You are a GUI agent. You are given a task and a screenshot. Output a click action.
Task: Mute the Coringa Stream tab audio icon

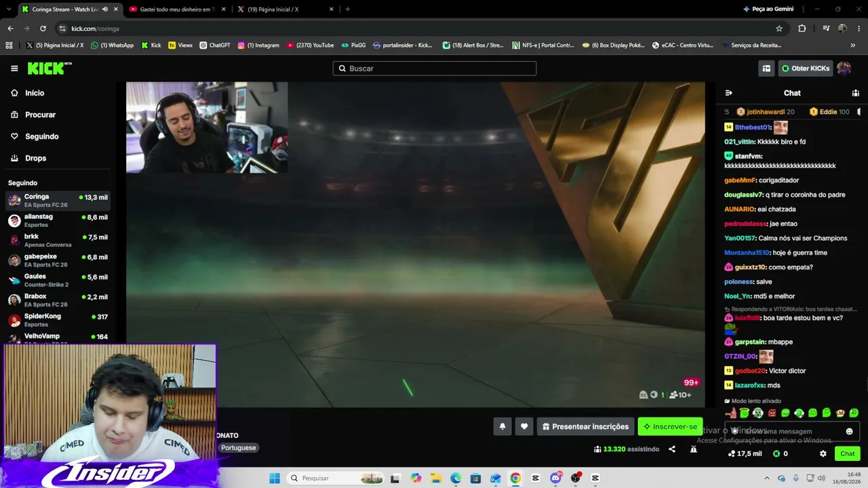pyautogui.click(x=104, y=9)
